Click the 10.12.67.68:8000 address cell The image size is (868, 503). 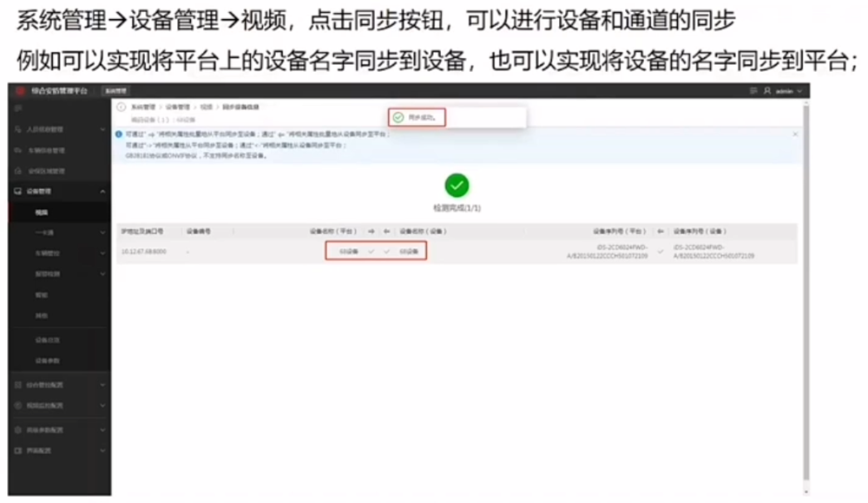coord(143,251)
